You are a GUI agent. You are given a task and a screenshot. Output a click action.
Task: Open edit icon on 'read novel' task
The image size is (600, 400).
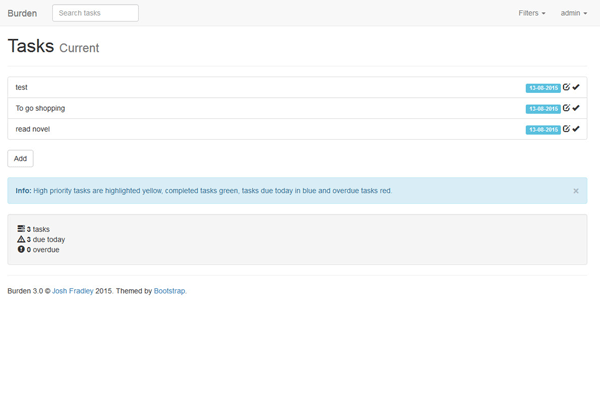567,129
